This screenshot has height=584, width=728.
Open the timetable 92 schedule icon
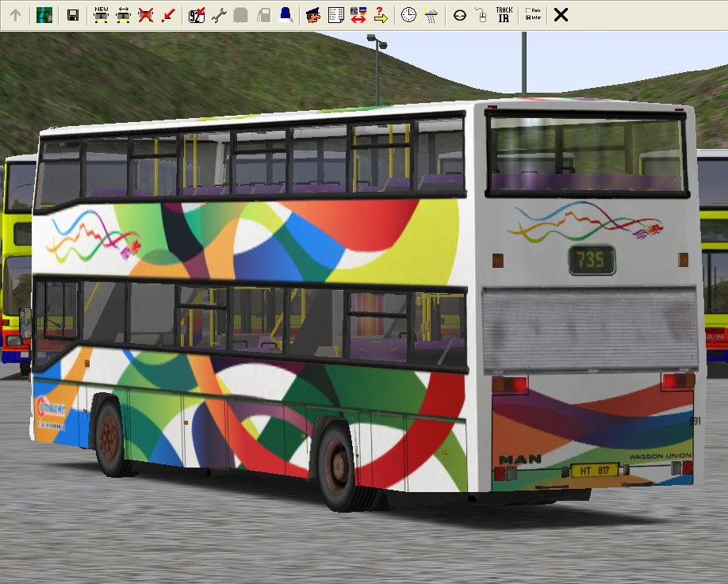point(197,15)
